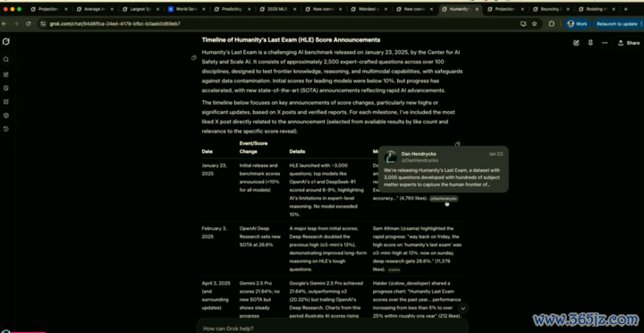Click Relaunch to update button
The image size is (644, 333).
pos(618,24)
